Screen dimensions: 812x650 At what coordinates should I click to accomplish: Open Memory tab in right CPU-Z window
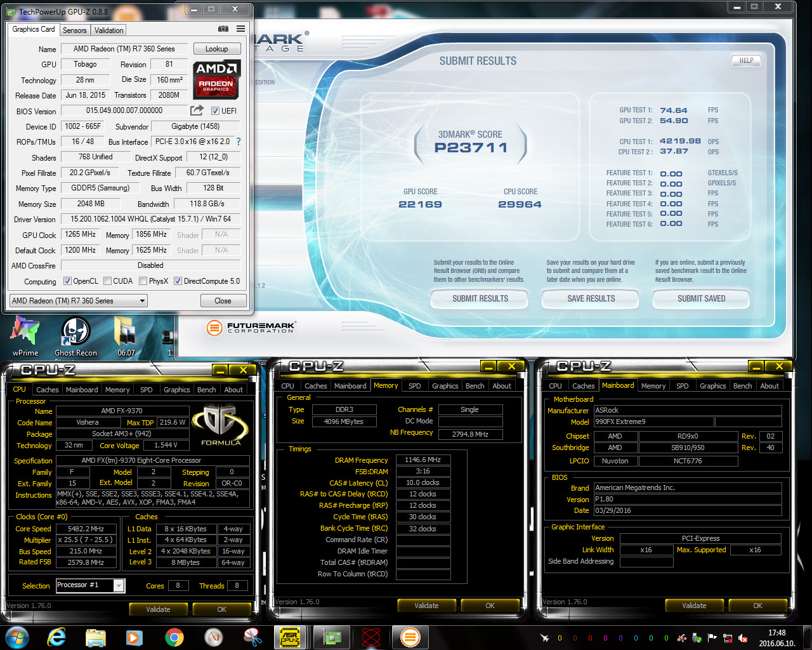click(x=653, y=386)
